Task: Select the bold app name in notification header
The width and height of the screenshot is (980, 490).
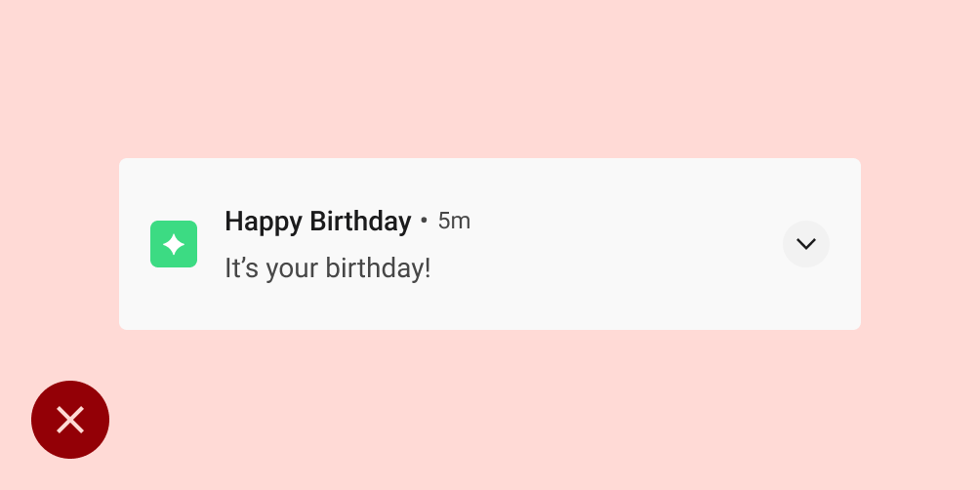Action: (x=317, y=222)
